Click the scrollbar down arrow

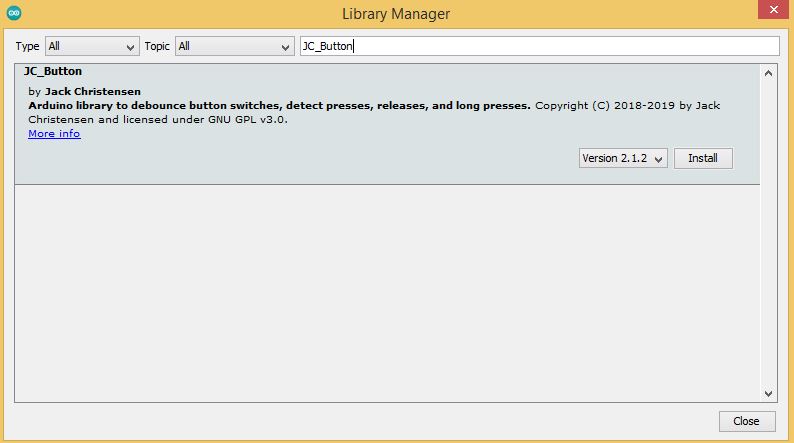click(x=768, y=393)
